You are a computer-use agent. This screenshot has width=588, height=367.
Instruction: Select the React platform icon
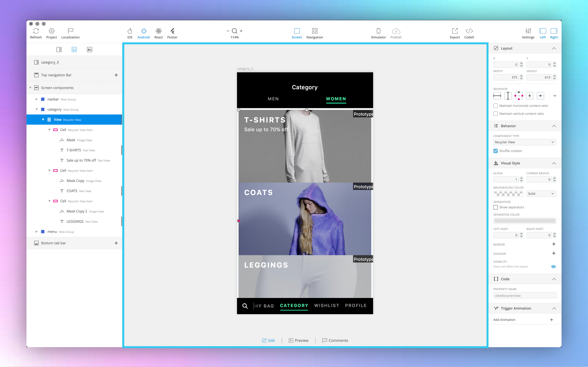coord(158,31)
